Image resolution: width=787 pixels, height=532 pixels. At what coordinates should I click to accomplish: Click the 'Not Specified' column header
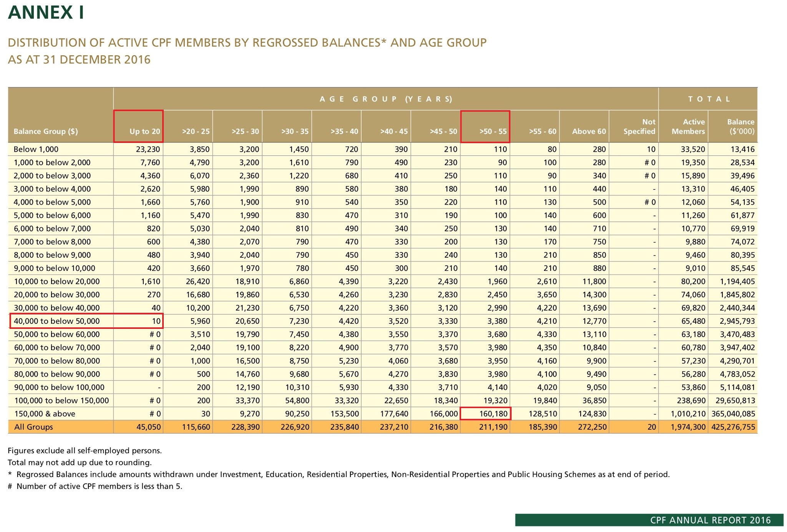639,126
